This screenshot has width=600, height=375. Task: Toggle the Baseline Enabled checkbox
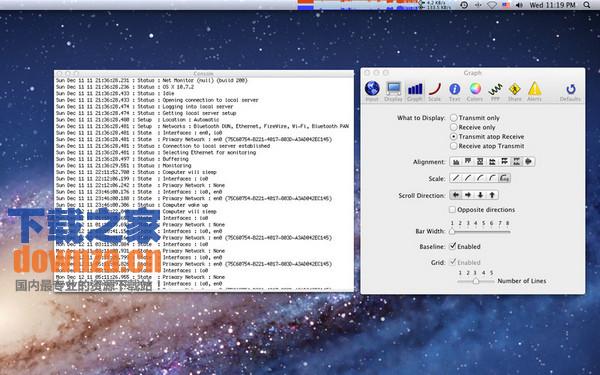pyautogui.click(x=453, y=246)
